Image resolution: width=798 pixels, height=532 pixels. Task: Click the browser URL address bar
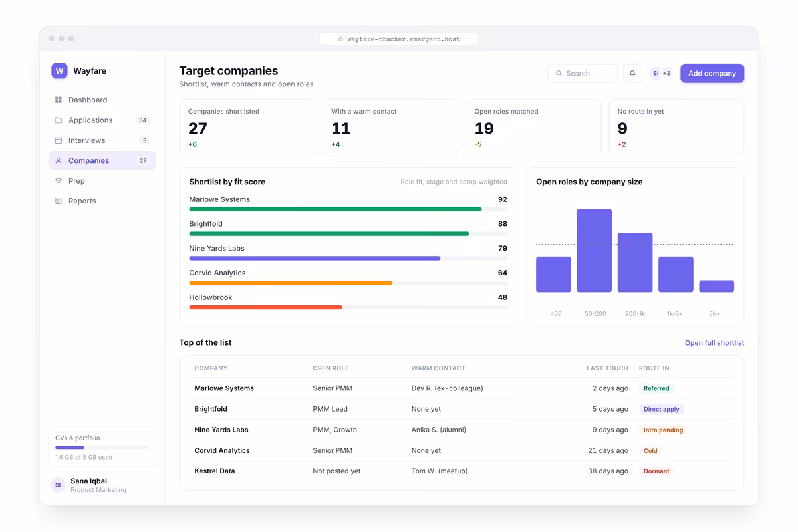(399, 39)
